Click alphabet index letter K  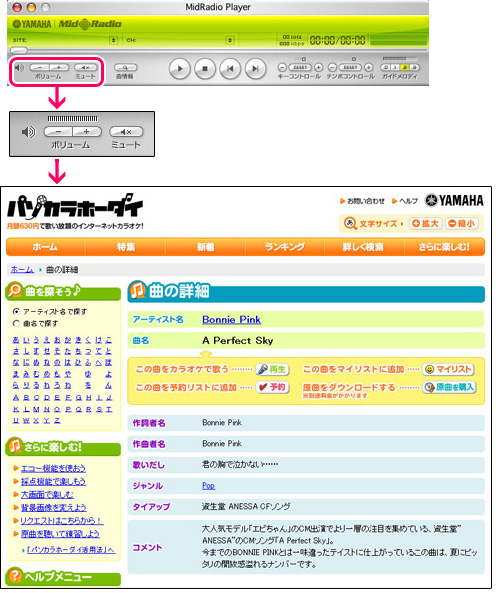coord(16,409)
